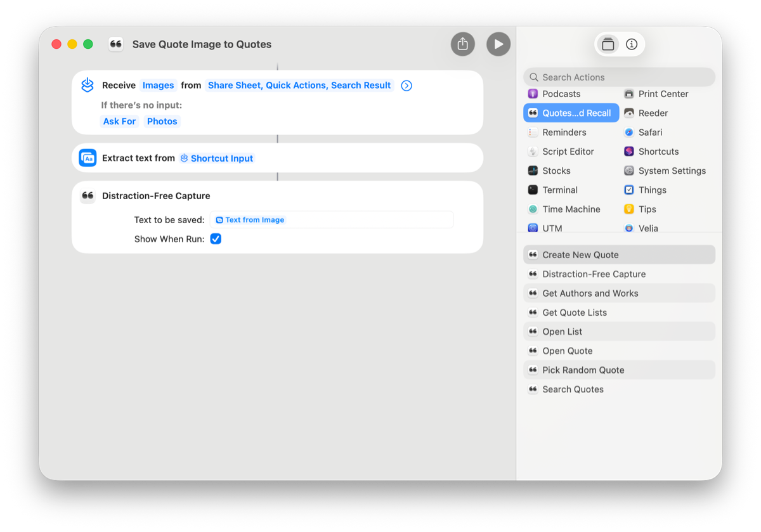The image size is (761, 532).
Task: Add Create New Quote action
Action: pos(619,255)
